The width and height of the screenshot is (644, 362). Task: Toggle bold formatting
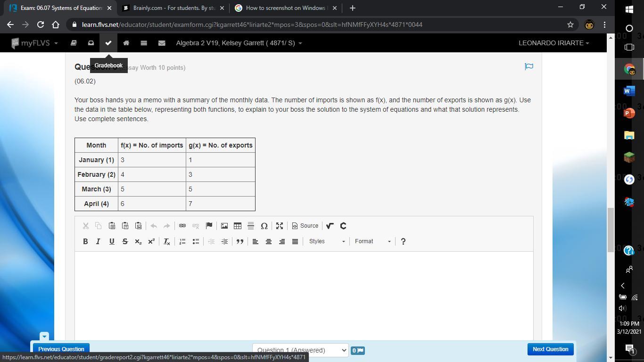[x=85, y=241]
